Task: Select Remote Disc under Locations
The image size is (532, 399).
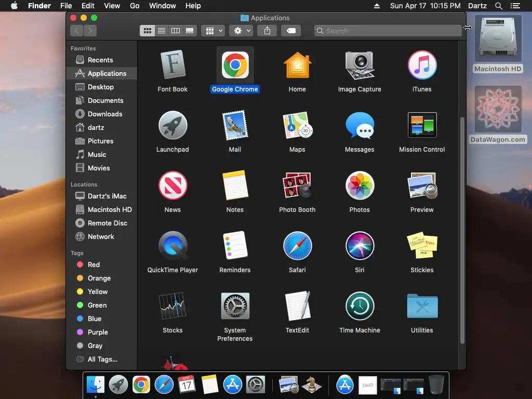Action: pos(102,223)
